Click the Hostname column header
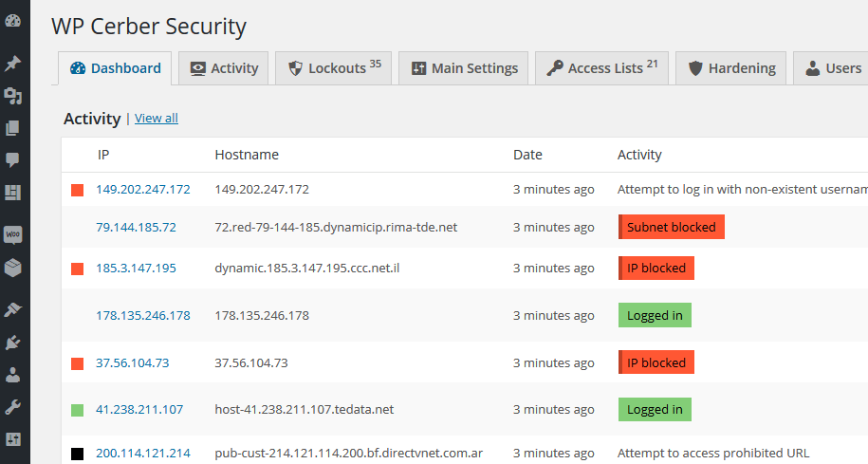Screen dimensions: 868x464 coord(247,155)
